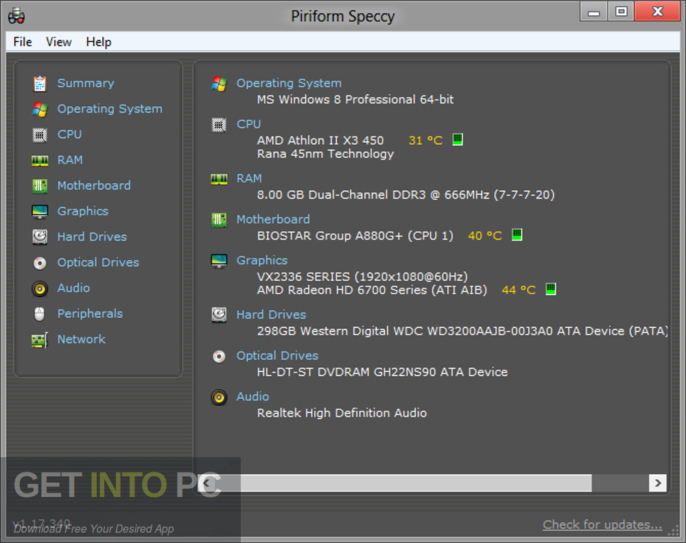Viewport: 686px width, 543px height.
Task: Click Rana 45nm Technology text
Action: pyautogui.click(x=326, y=154)
